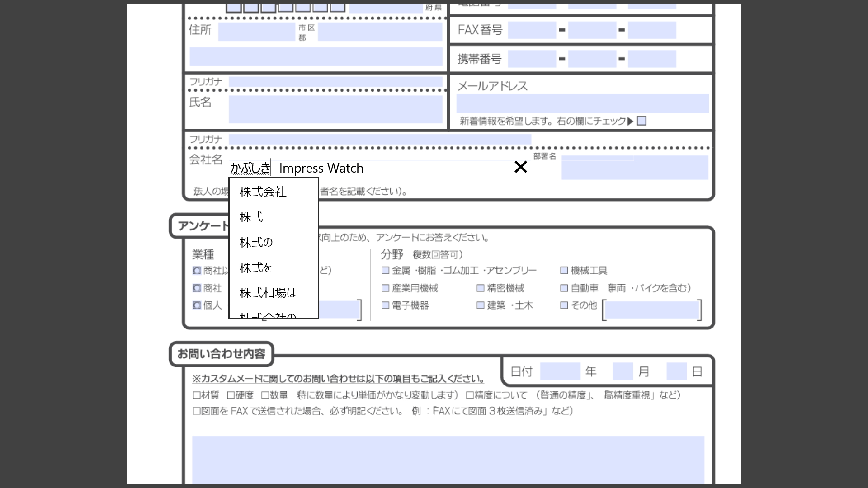Viewport: 868px width, 488px height.
Task: Click the メールアドレス input field
Action: click(583, 103)
